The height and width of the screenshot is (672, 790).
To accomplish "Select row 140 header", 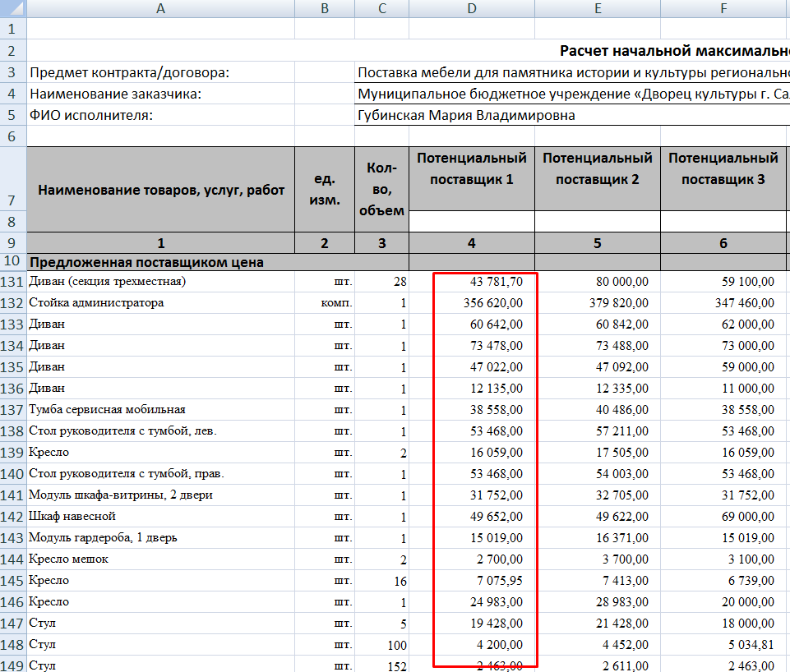I will click(13, 474).
